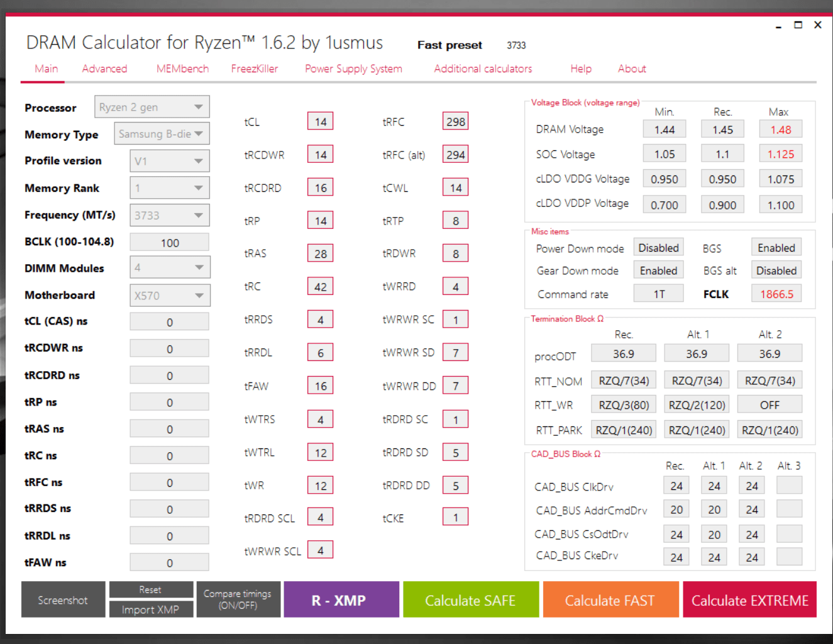The width and height of the screenshot is (833, 644).
Task: Click CAD_BUS ClkDrv Alt. 3 empty box
Action: pyautogui.click(x=789, y=486)
